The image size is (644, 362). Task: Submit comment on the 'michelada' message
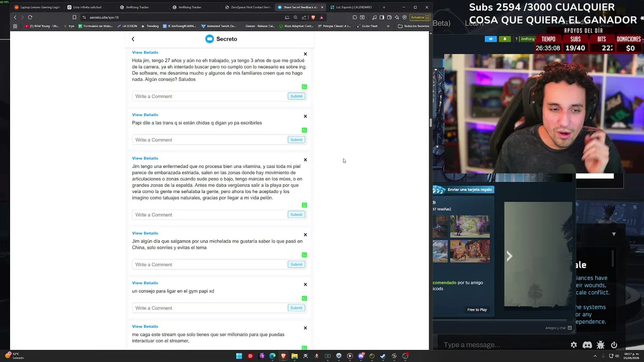[296, 264]
